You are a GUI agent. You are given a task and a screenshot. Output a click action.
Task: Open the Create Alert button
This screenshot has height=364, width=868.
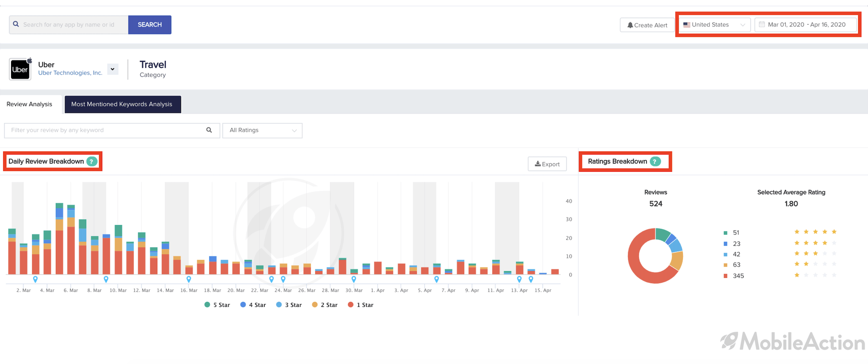(647, 25)
